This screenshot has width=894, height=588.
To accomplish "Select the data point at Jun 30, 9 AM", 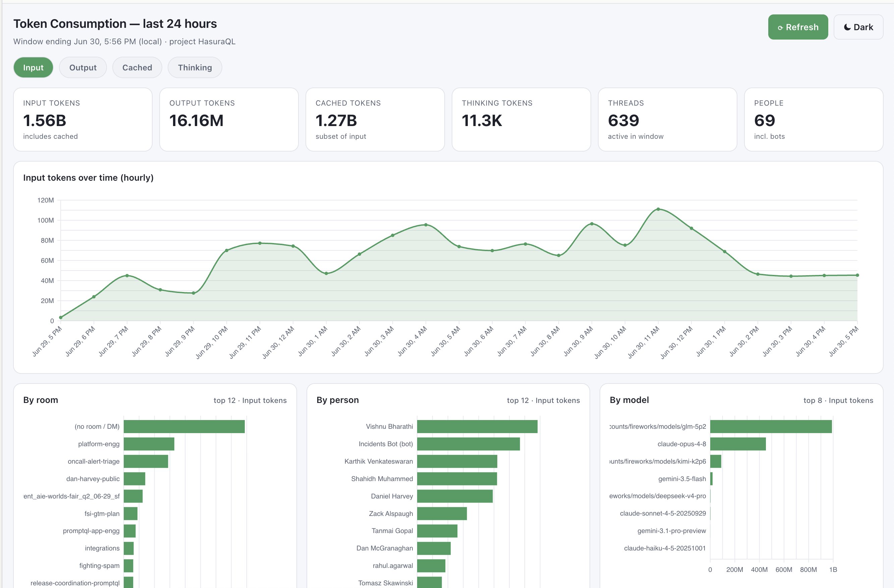I will (592, 224).
